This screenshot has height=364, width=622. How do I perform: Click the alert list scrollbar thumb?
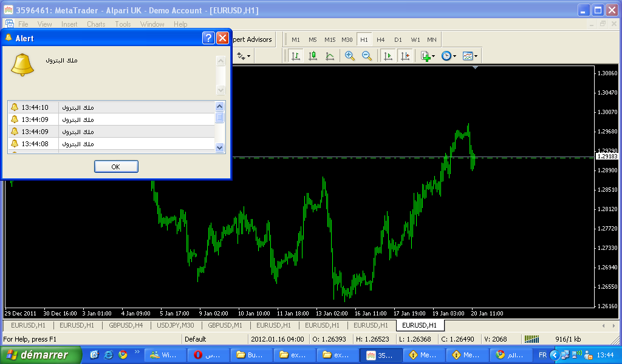[219, 117]
